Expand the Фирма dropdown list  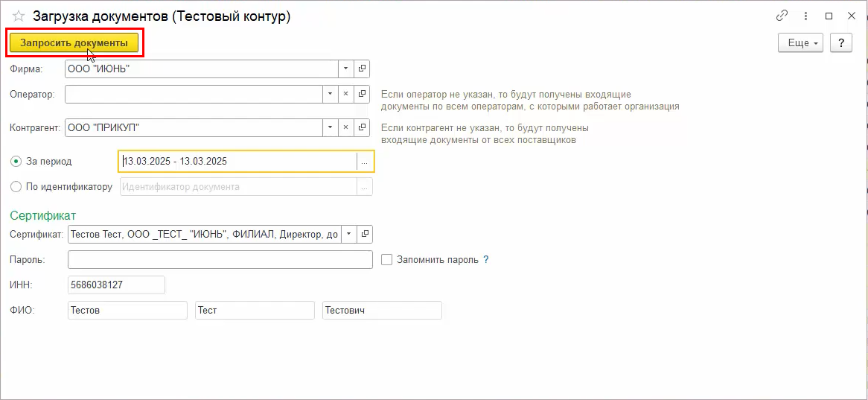(346, 69)
